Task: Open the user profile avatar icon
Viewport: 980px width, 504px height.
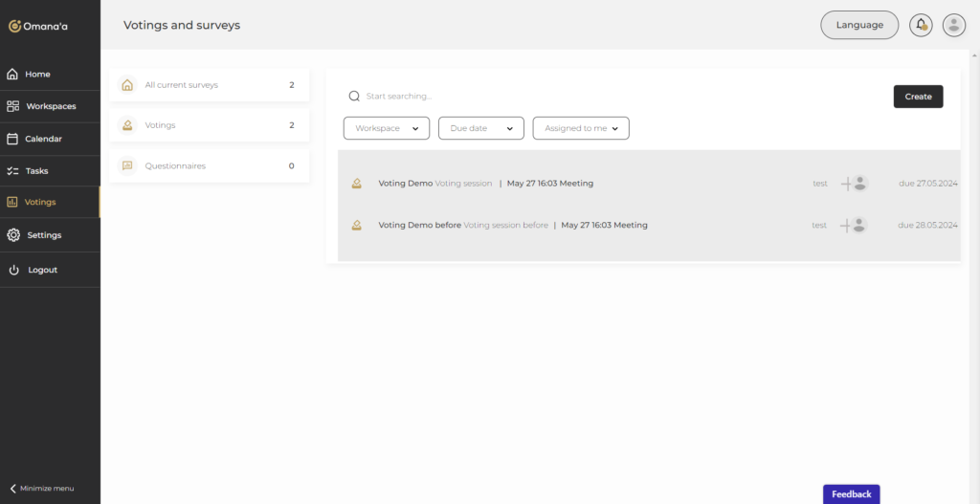Action: (x=953, y=25)
